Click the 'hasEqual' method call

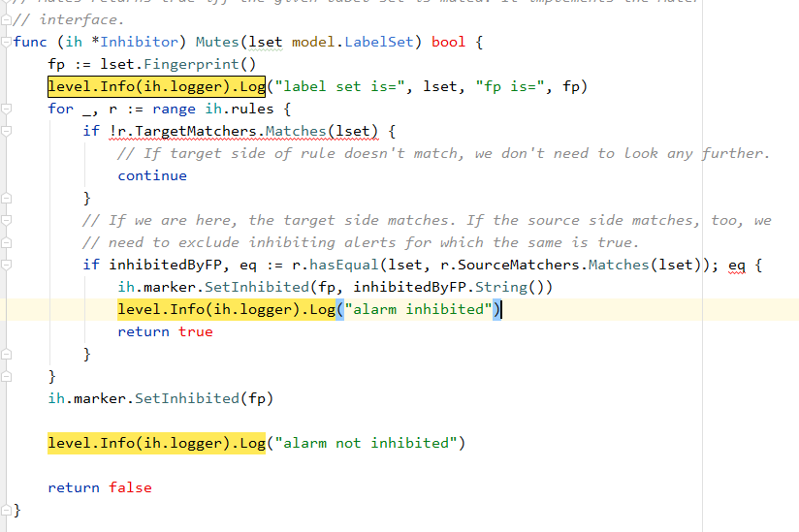[x=344, y=265]
